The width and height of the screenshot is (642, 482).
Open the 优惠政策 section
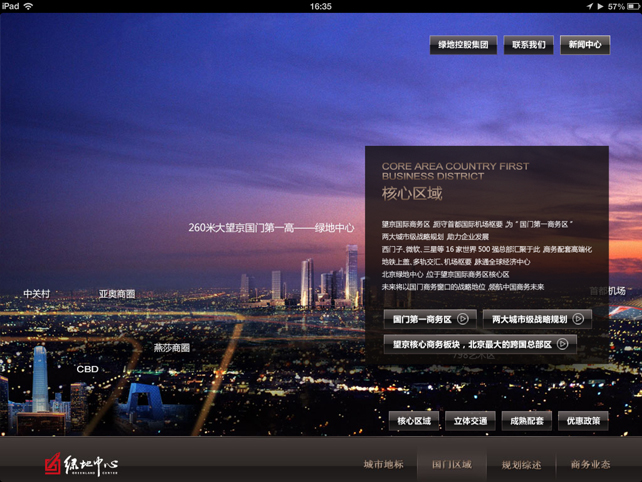click(583, 421)
